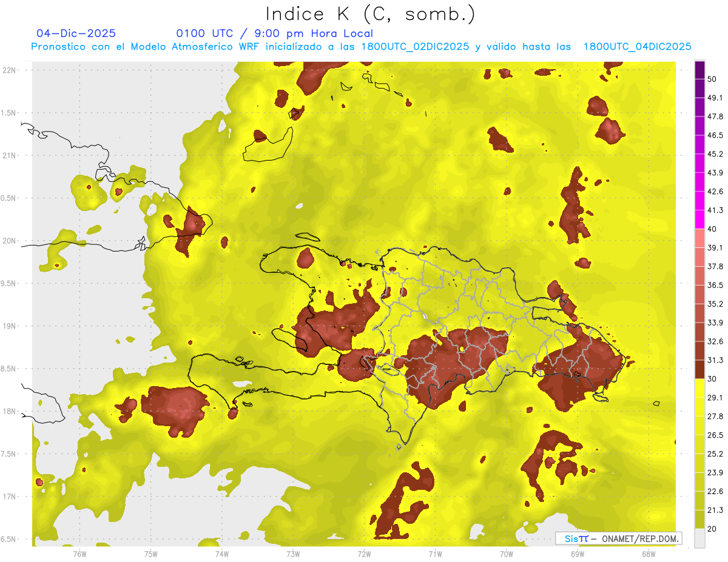This screenshot has width=728, height=562.
Task: Click the dark purple color bar segment beside 50
Action: coord(700,70)
